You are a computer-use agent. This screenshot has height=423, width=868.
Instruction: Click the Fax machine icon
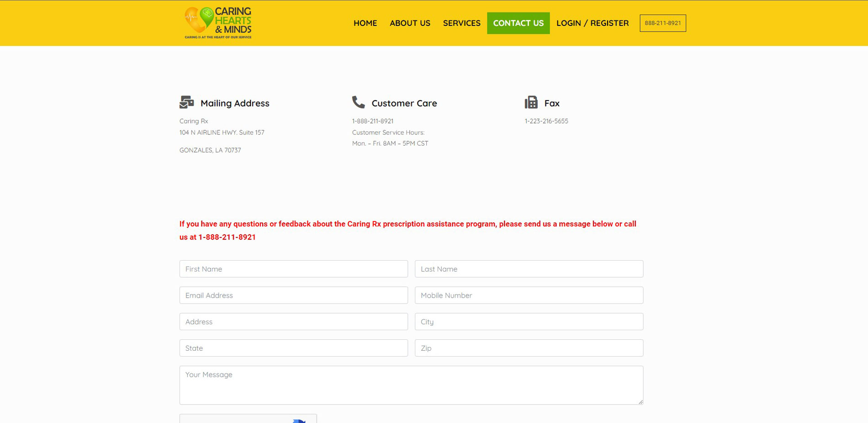pyautogui.click(x=531, y=102)
